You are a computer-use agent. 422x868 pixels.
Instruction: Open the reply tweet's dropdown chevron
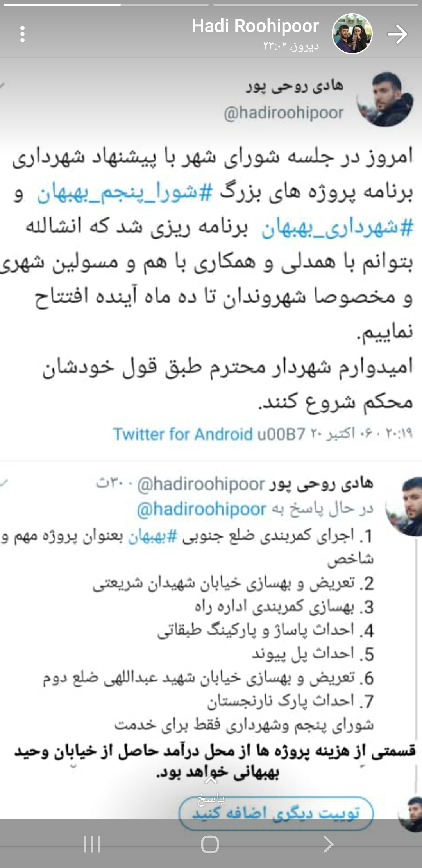pyautogui.click(x=4, y=482)
